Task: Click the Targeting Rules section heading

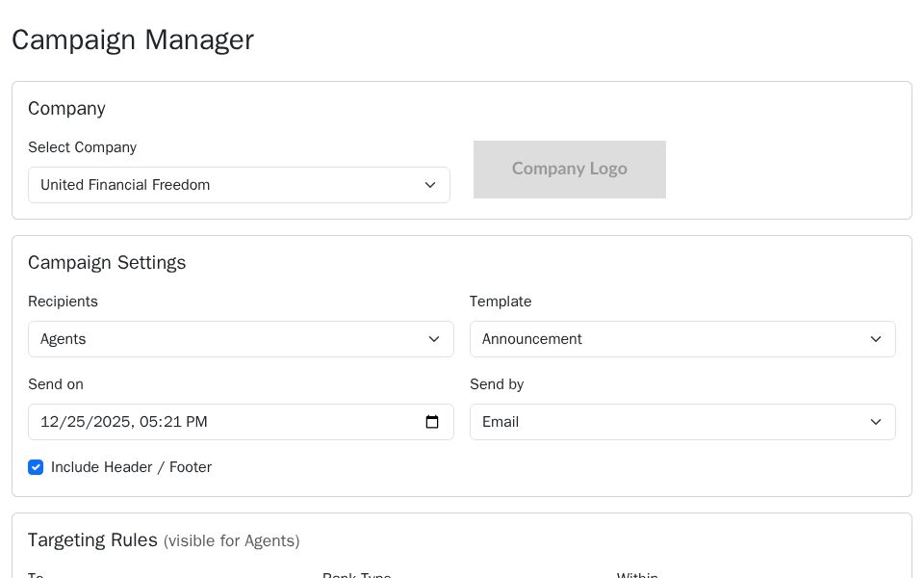Action: [x=92, y=540]
